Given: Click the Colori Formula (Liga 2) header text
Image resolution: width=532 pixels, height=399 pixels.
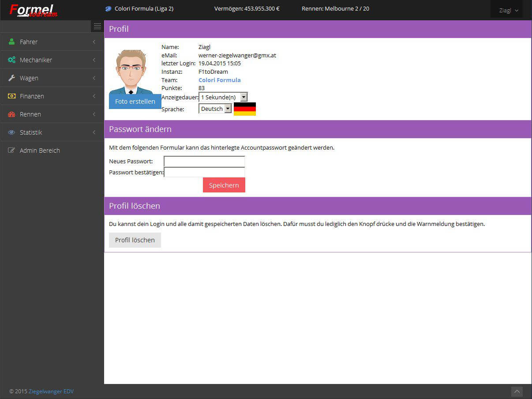Looking at the screenshot, I should point(144,9).
